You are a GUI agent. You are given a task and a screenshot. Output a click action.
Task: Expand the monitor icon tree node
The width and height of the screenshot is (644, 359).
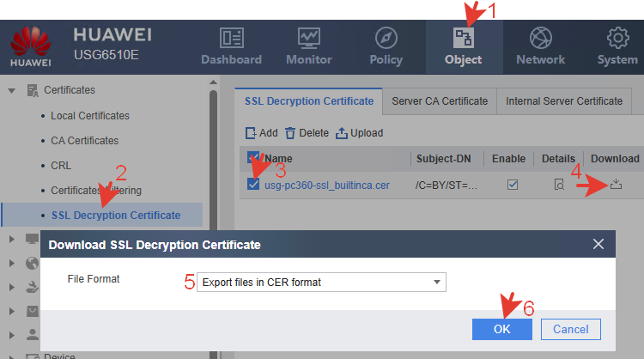point(11,239)
